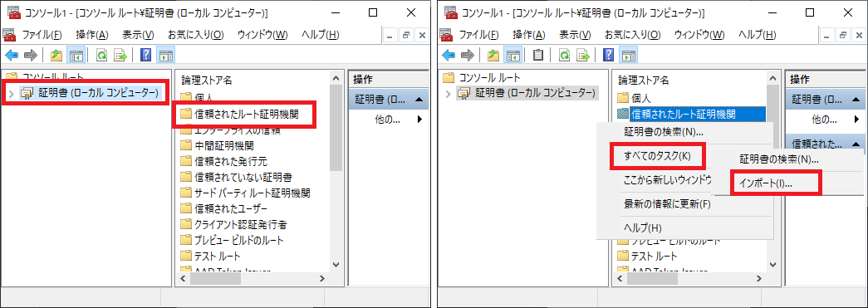Click the Up one level folder icon in right window
Viewport: 868px width, 308px height.
493,55
